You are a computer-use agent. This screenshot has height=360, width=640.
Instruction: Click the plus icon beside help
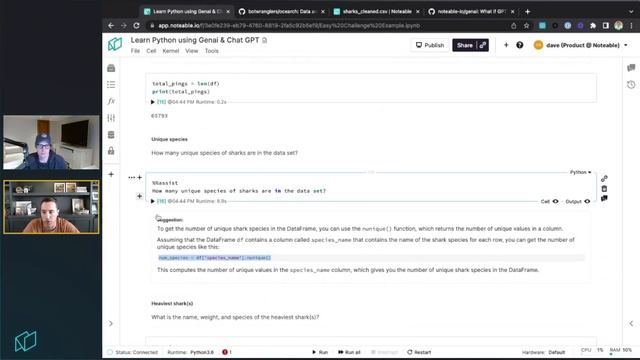click(x=506, y=45)
